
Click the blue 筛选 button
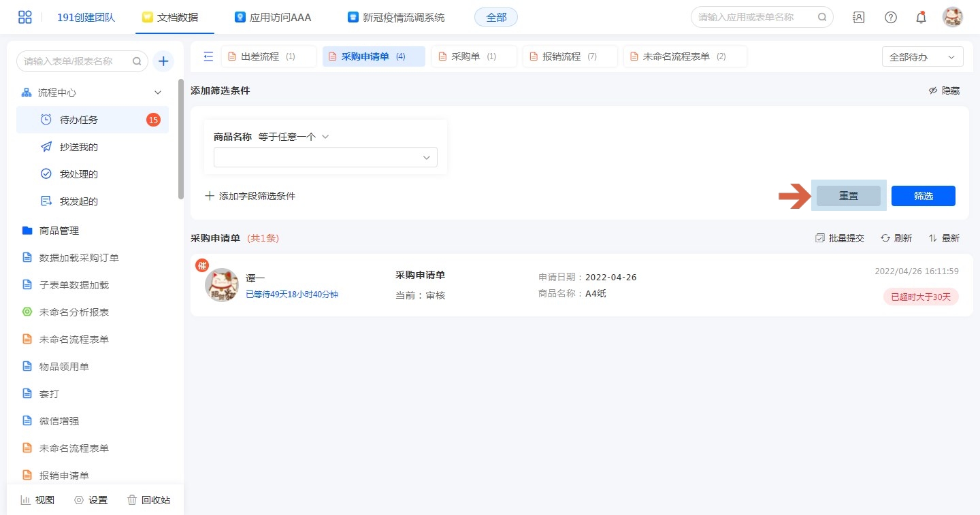tap(923, 196)
